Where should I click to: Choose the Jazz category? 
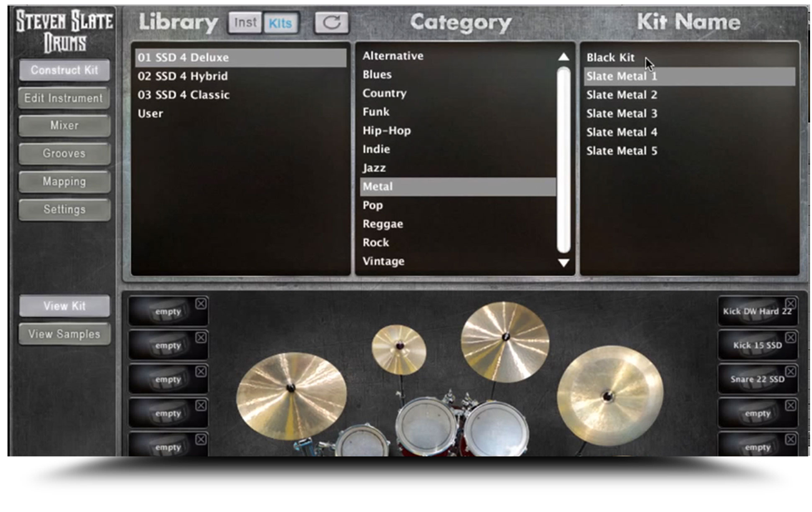click(x=457, y=168)
